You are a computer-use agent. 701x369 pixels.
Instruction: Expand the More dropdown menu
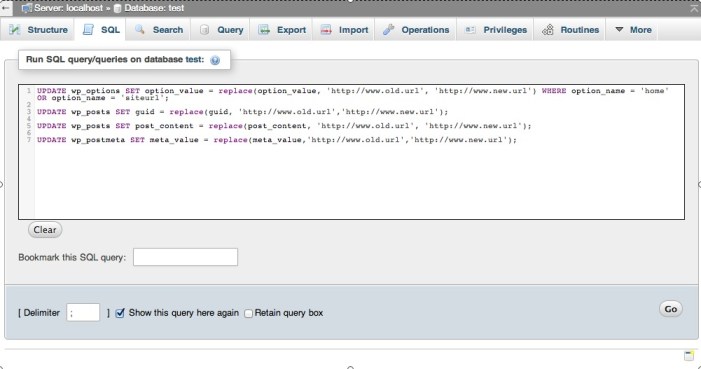[x=633, y=30]
